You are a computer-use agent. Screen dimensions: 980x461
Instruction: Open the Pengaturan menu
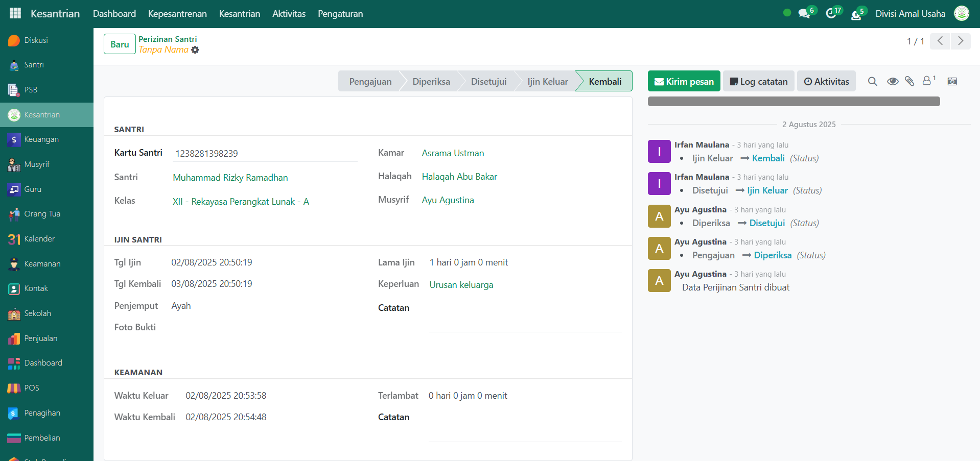coord(340,14)
